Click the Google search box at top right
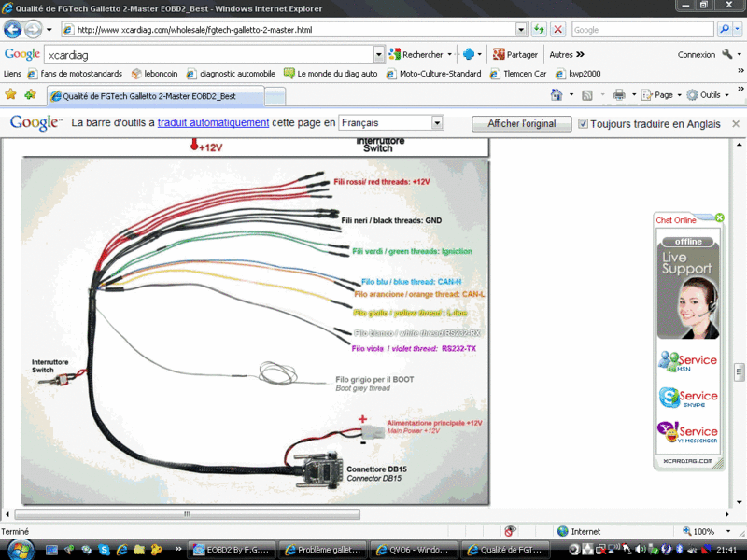The width and height of the screenshot is (747, 560). pyautogui.click(x=641, y=30)
